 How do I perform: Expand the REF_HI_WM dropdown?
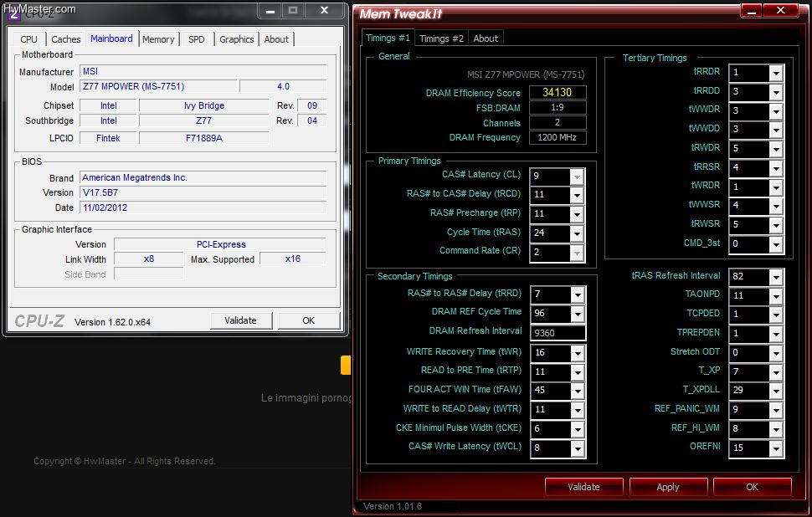click(x=776, y=429)
